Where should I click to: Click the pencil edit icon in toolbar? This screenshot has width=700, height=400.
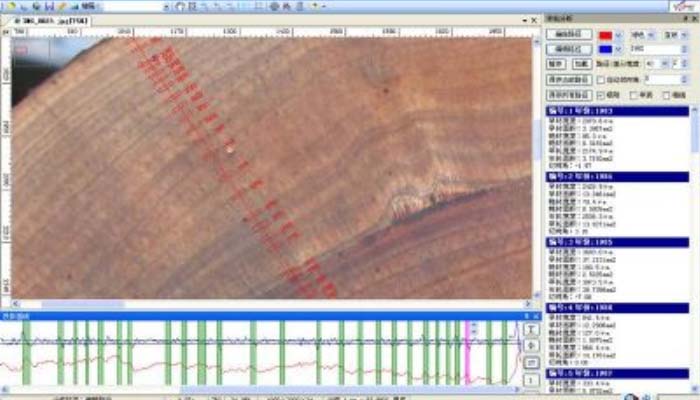click(x=62, y=6)
